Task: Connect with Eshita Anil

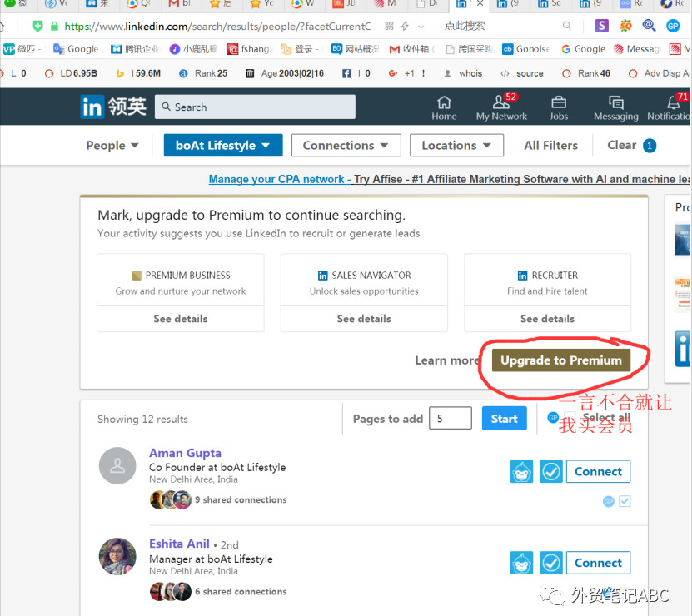Action: 598,563
